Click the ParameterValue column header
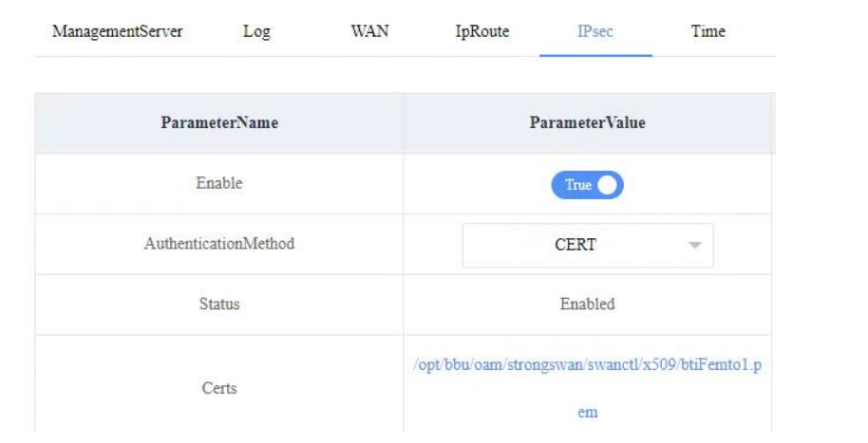This screenshot has width=868, height=443. coord(587,123)
